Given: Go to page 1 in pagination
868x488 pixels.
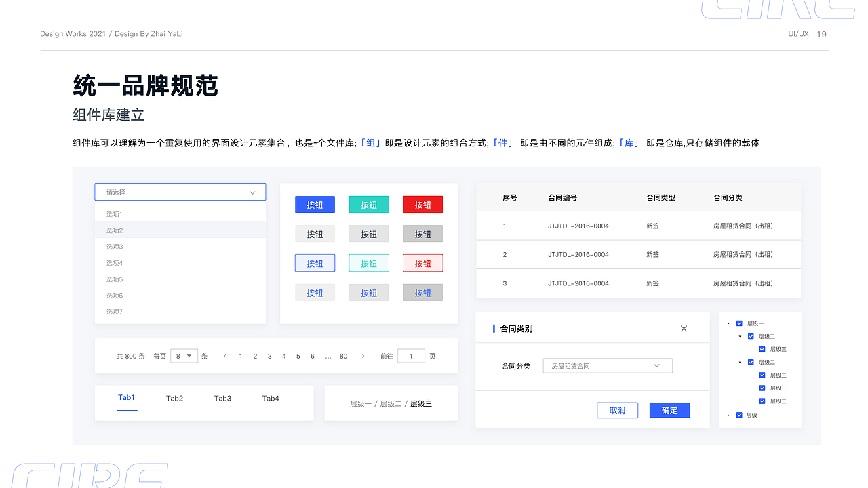Looking at the screenshot, I should pos(241,356).
